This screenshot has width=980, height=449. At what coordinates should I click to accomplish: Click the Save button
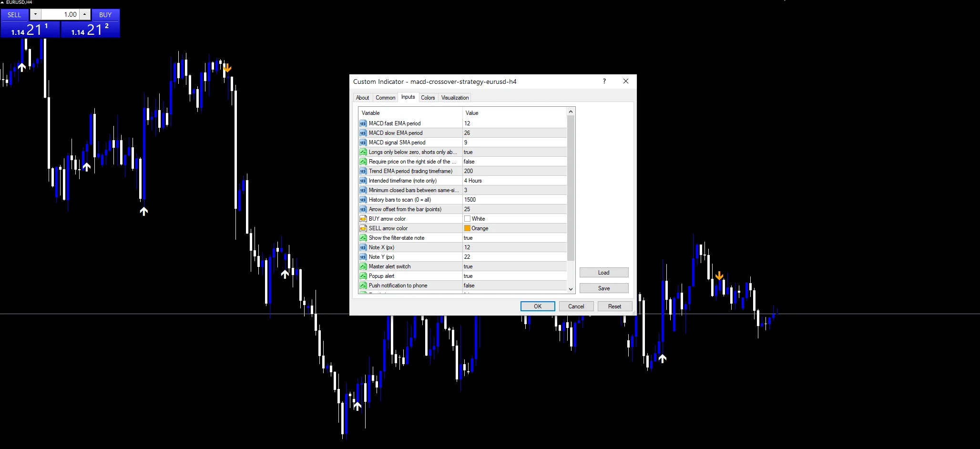click(604, 288)
